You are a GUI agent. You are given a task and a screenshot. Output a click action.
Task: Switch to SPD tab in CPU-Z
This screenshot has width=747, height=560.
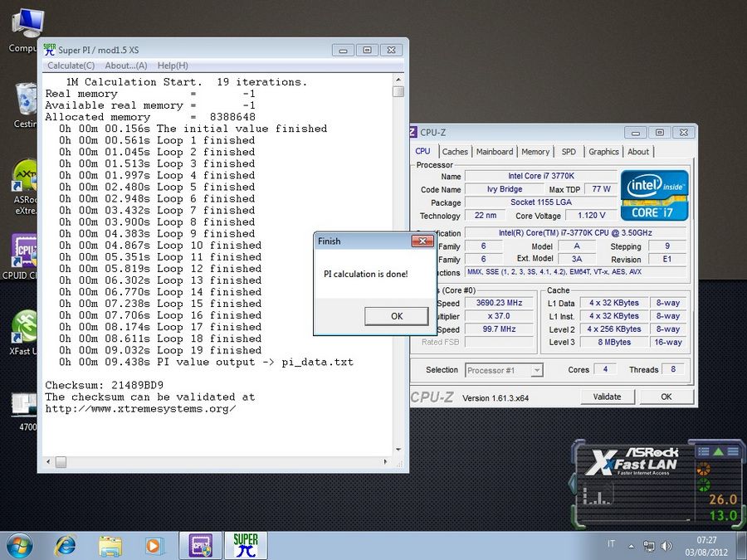click(569, 152)
